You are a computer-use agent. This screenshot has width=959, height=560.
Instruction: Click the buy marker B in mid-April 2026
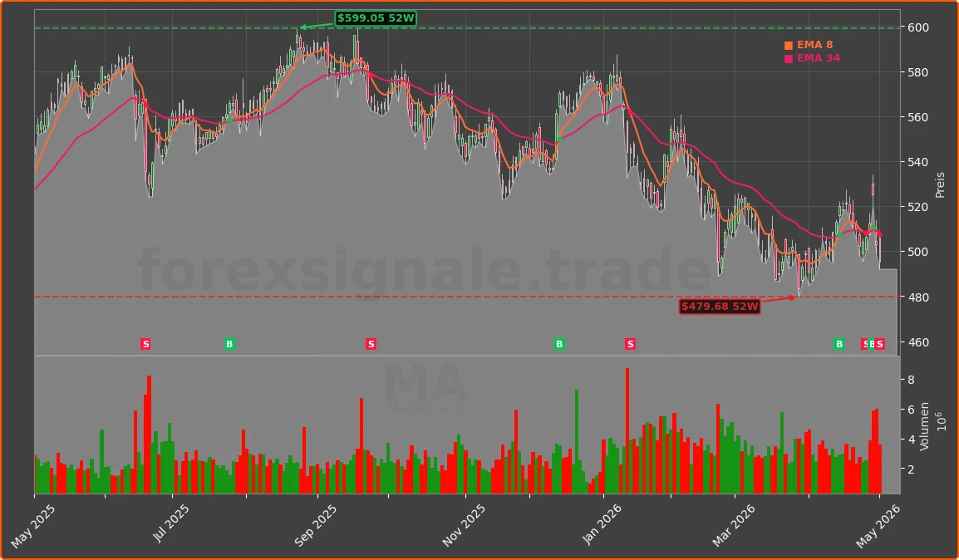pyautogui.click(x=839, y=344)
